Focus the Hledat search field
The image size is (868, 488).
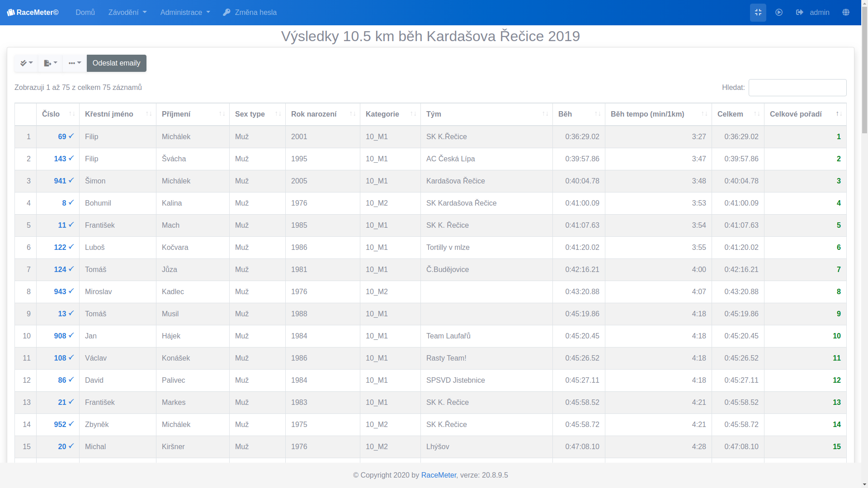(x=797, y=88)
